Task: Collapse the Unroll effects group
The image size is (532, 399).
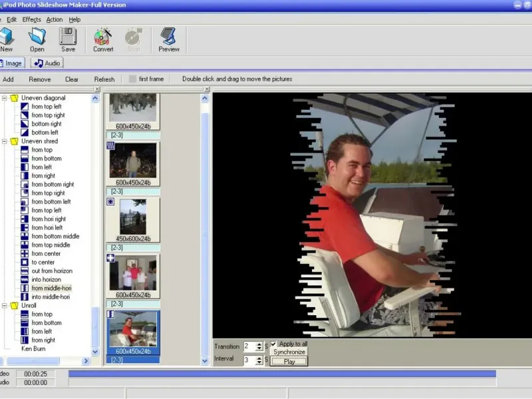Action: [4, 305]
